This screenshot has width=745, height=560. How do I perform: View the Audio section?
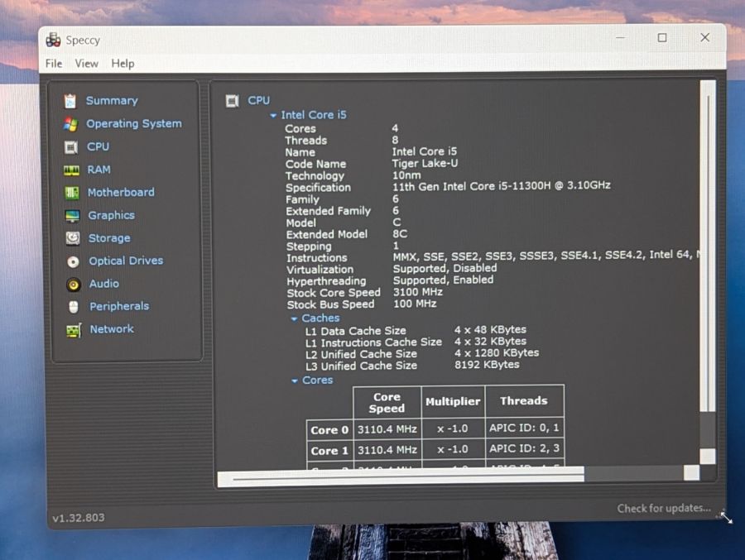coord(104,283)
